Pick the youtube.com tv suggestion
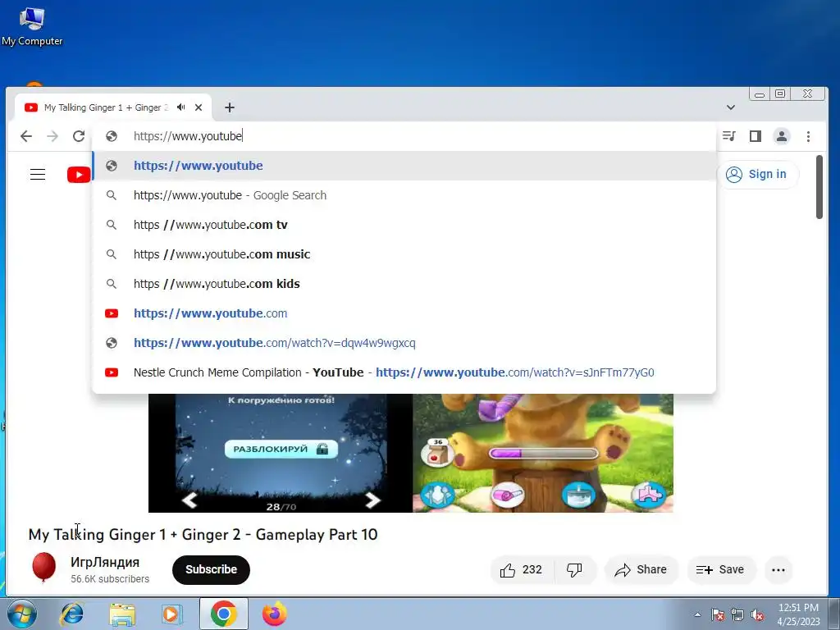 [x=404, y=225]
